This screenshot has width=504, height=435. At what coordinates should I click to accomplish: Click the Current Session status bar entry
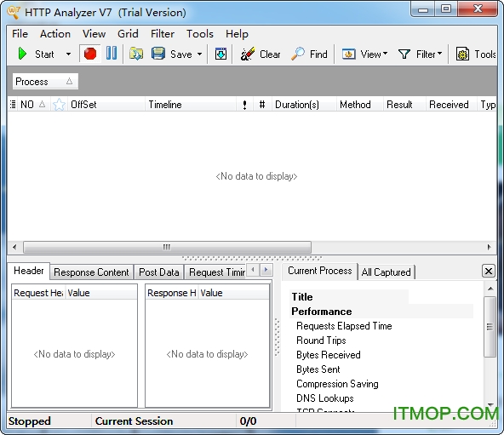click(x=134, y=421)
